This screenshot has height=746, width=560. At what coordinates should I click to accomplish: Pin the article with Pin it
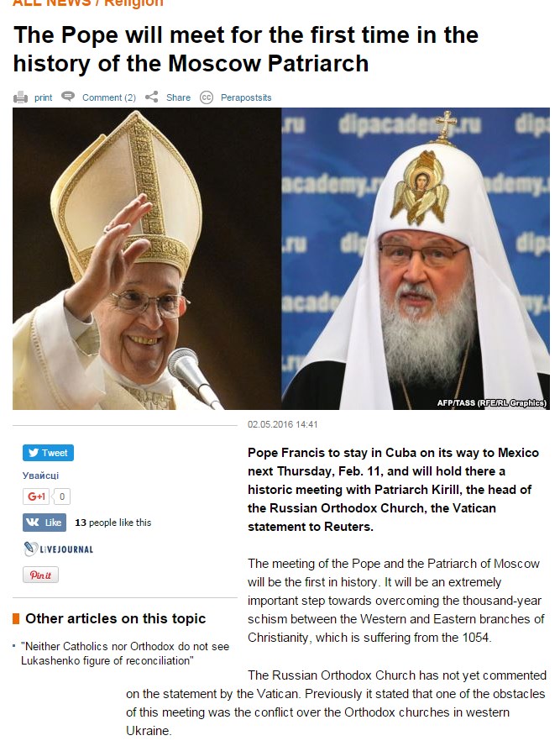(40, 575)
